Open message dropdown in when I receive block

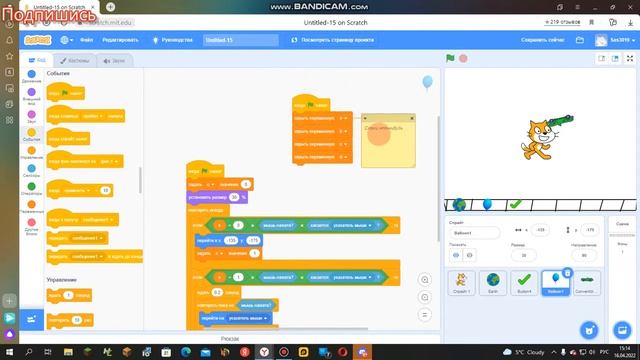pos(98,220)
